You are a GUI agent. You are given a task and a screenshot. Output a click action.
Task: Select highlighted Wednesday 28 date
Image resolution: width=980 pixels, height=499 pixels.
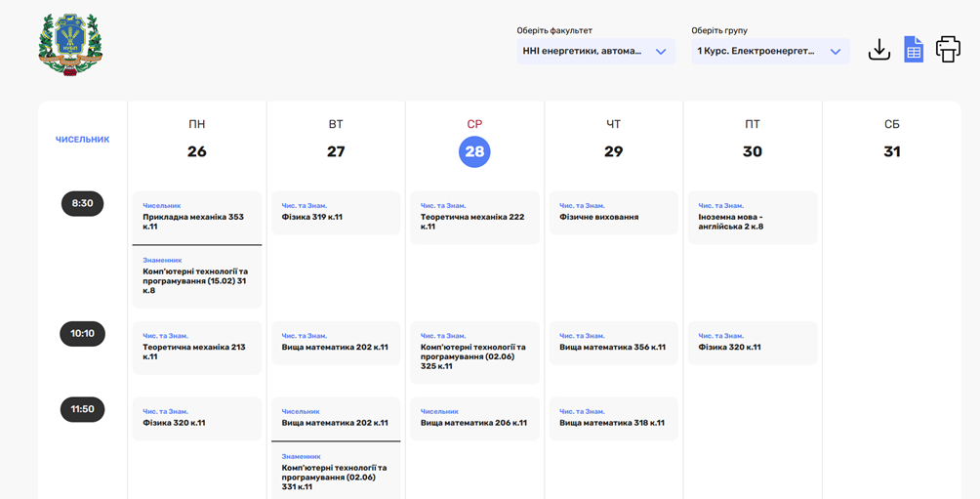pos(474,151)
